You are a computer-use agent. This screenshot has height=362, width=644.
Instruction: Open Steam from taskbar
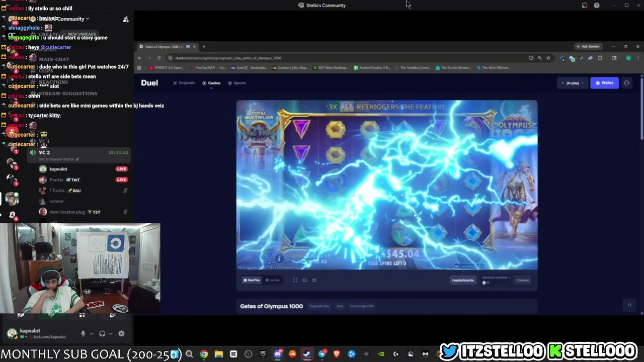point(307,354)
